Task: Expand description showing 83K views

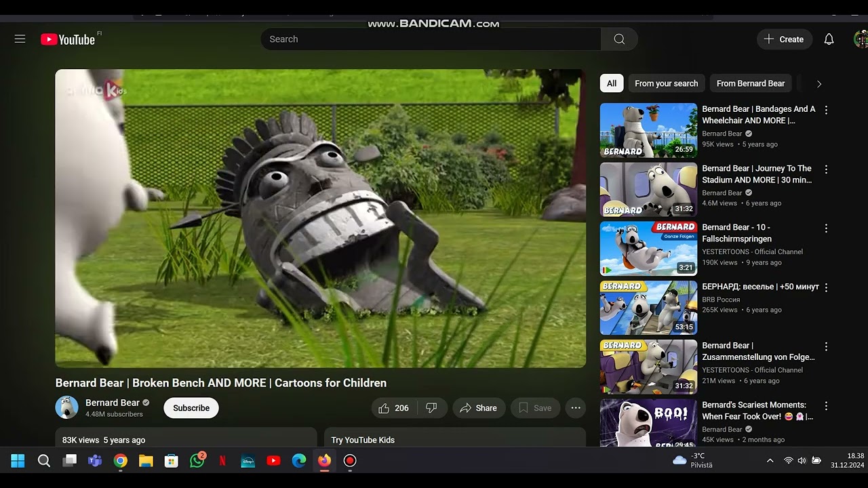Action: (186, 438)
